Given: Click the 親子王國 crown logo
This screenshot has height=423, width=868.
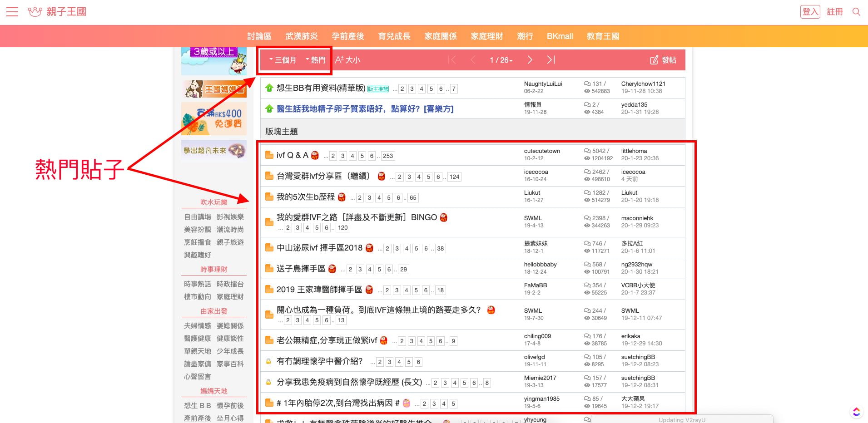Looking at the screenshot, I should click(x=35, y=12).
